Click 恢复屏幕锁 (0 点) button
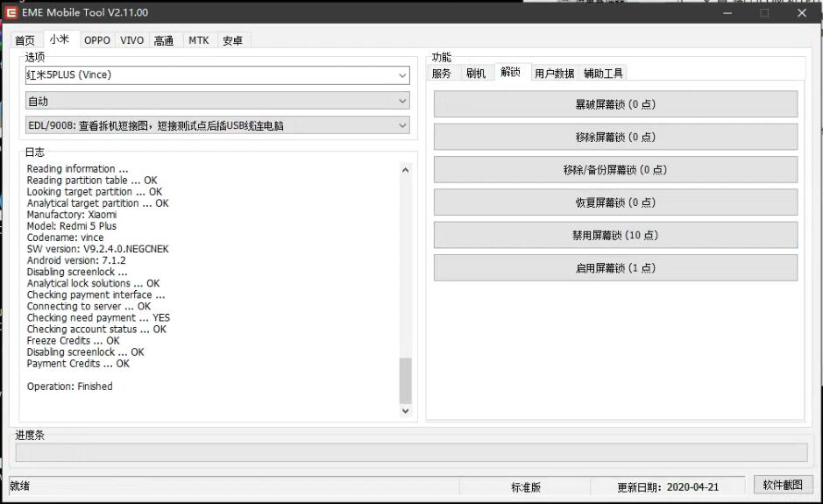Screen dimensions: 823x504 click(615, 202)
